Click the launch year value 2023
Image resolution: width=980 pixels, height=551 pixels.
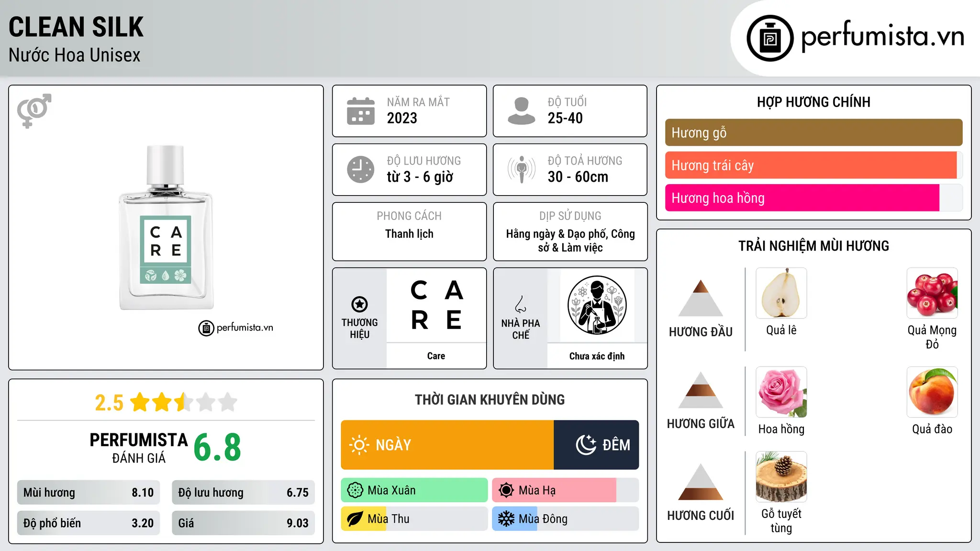pyautogui.click(x=402, y=118)
